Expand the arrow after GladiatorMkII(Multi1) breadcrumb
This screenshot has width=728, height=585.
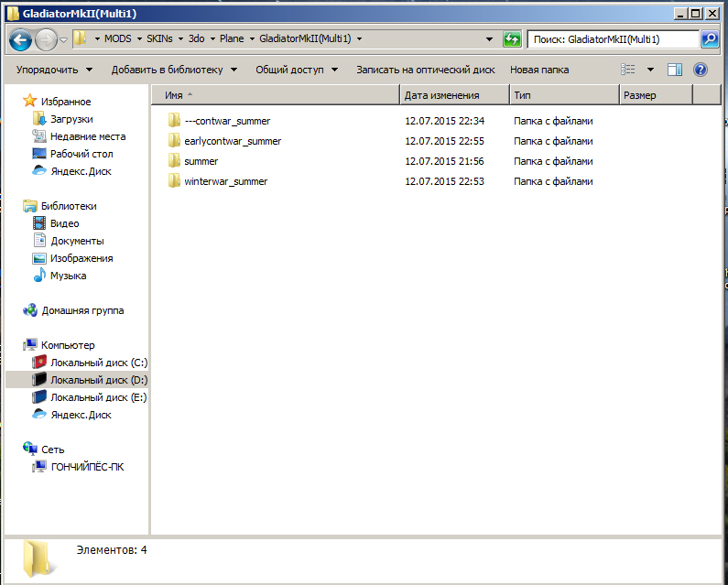359,39
